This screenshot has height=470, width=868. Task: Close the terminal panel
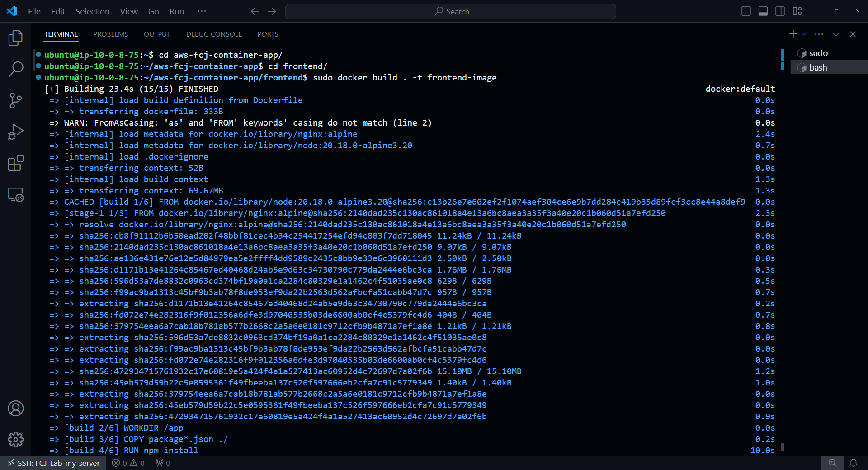click(x=853, y=34)
